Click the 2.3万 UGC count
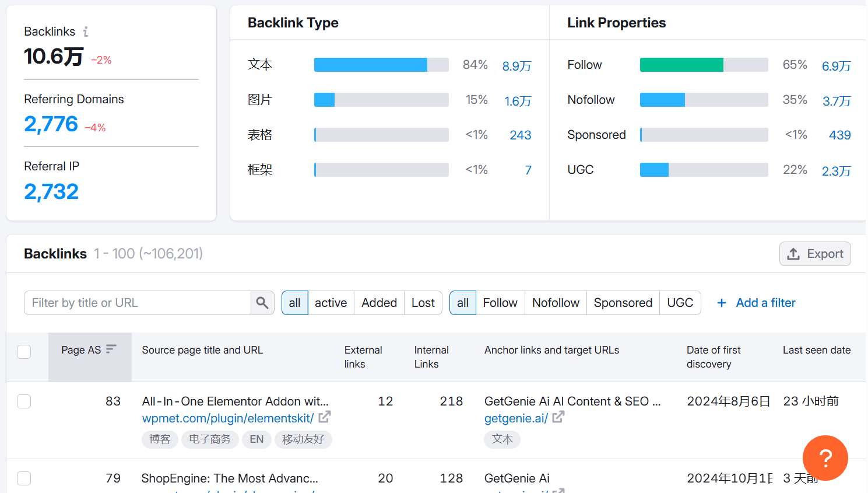The height and width of the screenshot is (493, 868). pos(837,171)
